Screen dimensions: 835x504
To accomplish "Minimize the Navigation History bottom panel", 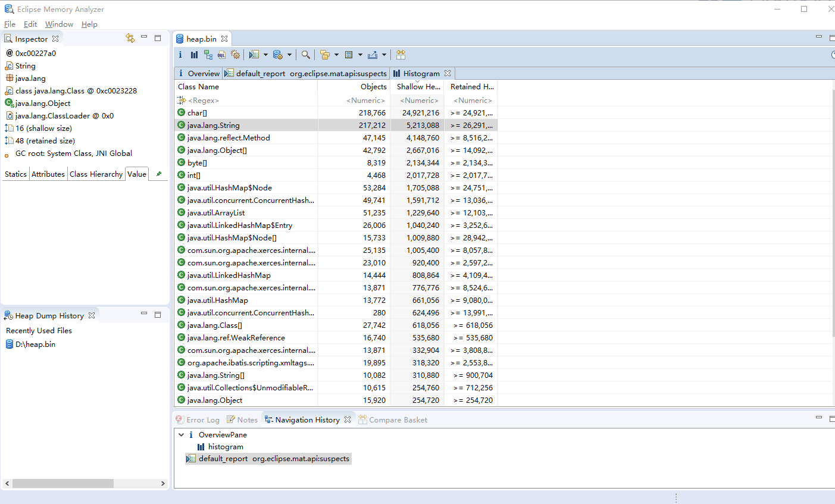I will point(819,418).
